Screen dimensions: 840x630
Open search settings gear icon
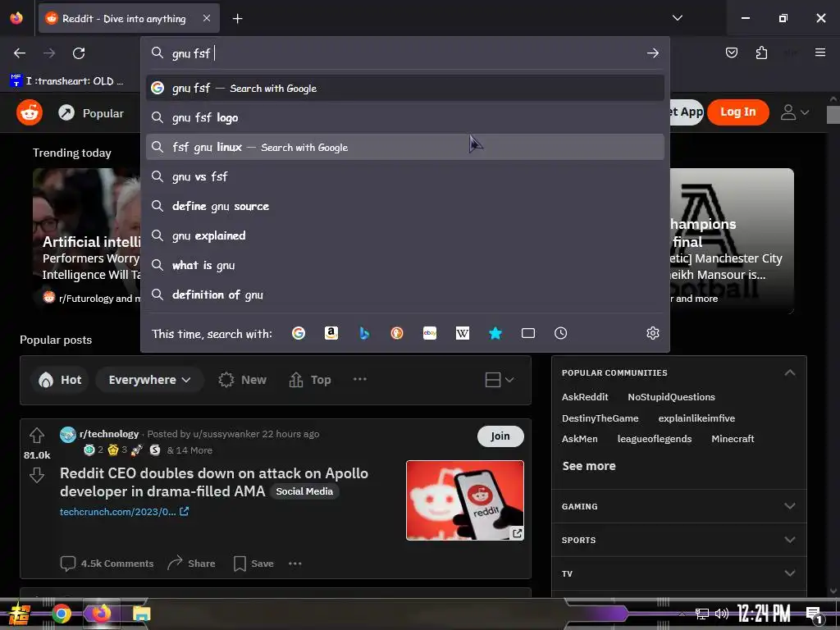pos(652,333)
